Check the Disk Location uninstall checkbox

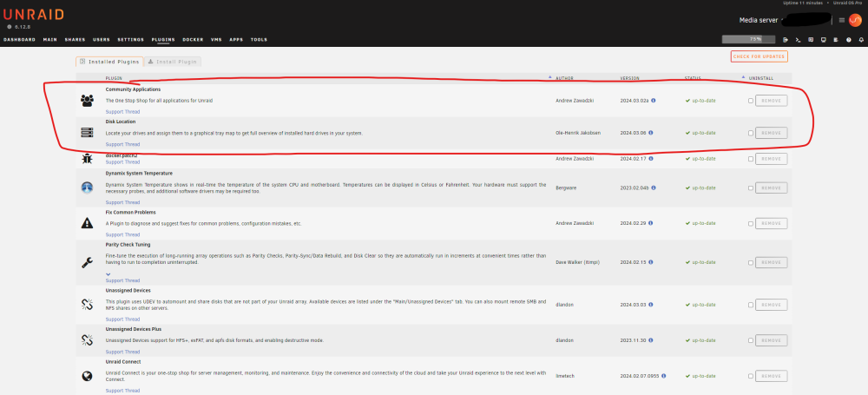click(x=751, y=133)
